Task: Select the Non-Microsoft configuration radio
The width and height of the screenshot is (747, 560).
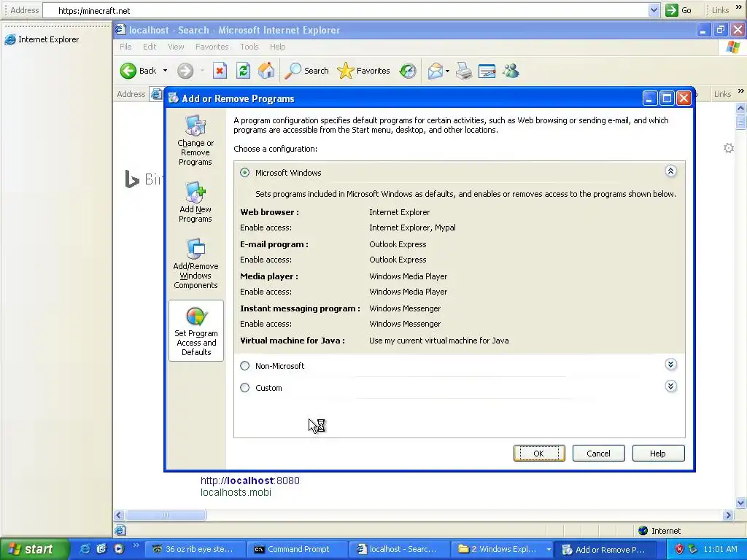Action: tap(245, 366)
